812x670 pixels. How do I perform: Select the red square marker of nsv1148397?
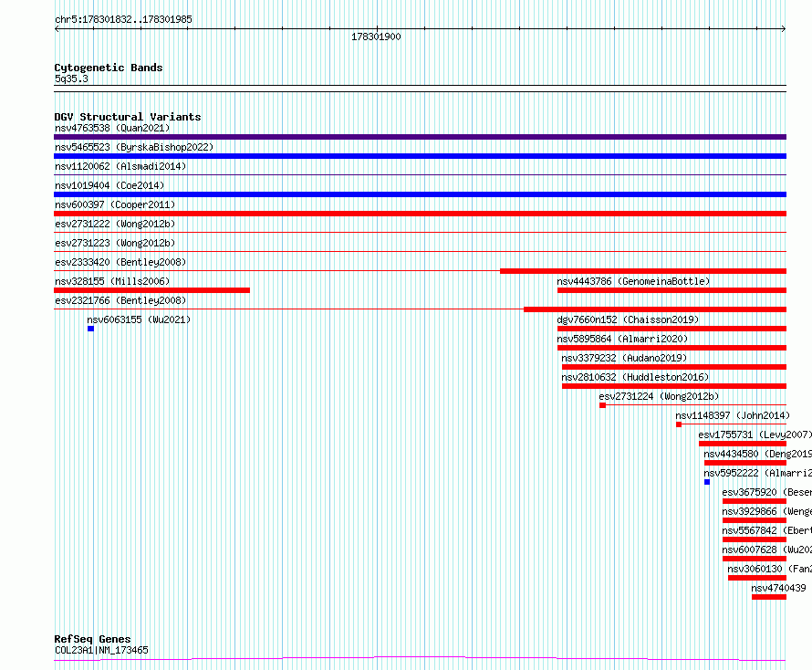pyautogui.click(x=679, y=424)
